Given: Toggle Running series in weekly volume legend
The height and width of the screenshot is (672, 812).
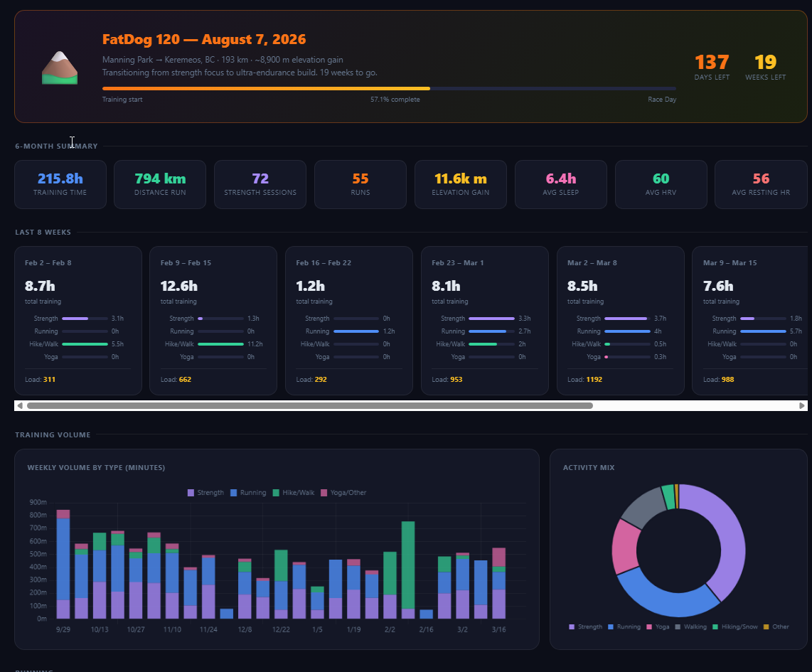Looking at the screenshot, I should 248,492.
